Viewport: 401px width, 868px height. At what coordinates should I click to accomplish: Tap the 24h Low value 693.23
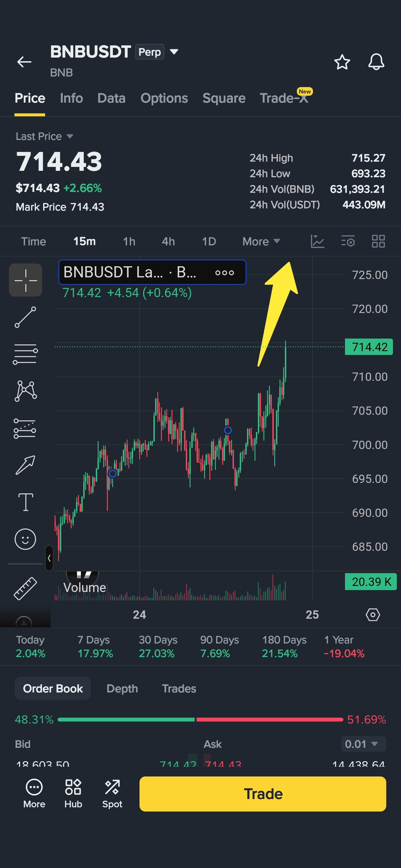(x=368, y=174)
